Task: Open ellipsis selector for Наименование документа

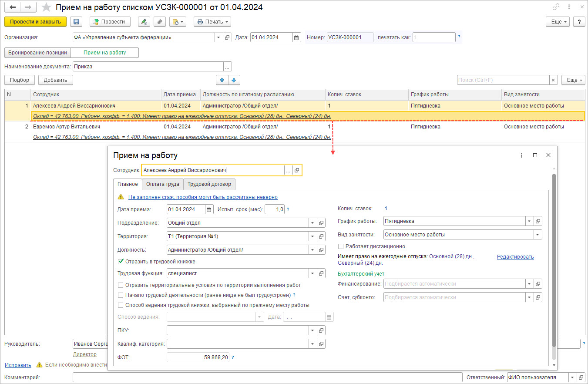Action: tap(227, 67)
